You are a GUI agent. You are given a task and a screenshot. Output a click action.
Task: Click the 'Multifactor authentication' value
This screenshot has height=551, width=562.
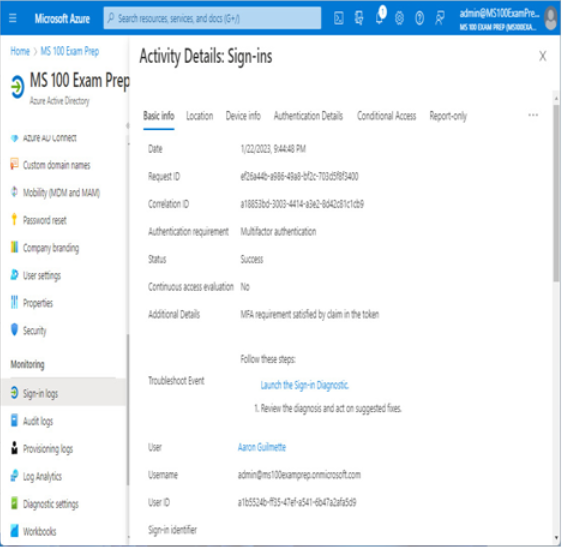(x=278, y=232)
